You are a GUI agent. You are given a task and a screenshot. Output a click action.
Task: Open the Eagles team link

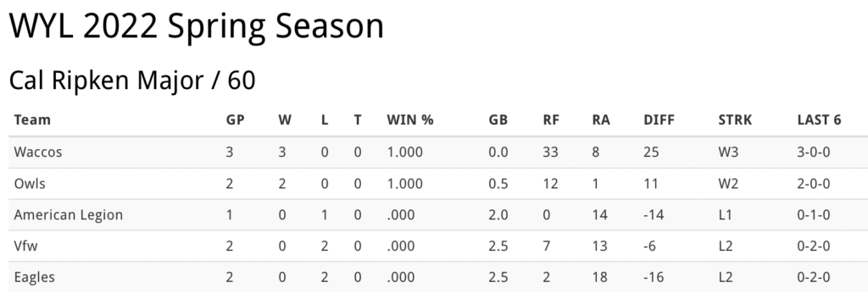(34, 277)
